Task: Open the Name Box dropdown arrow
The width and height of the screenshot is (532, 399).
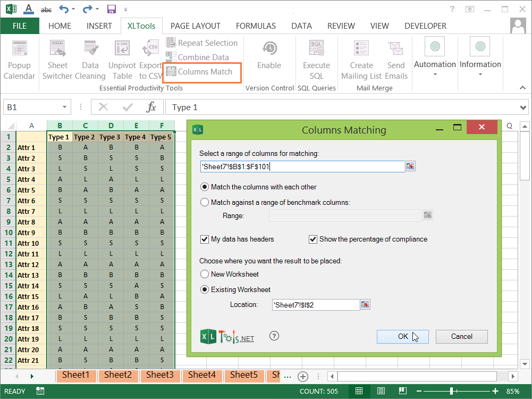Action: click(65, 106)
